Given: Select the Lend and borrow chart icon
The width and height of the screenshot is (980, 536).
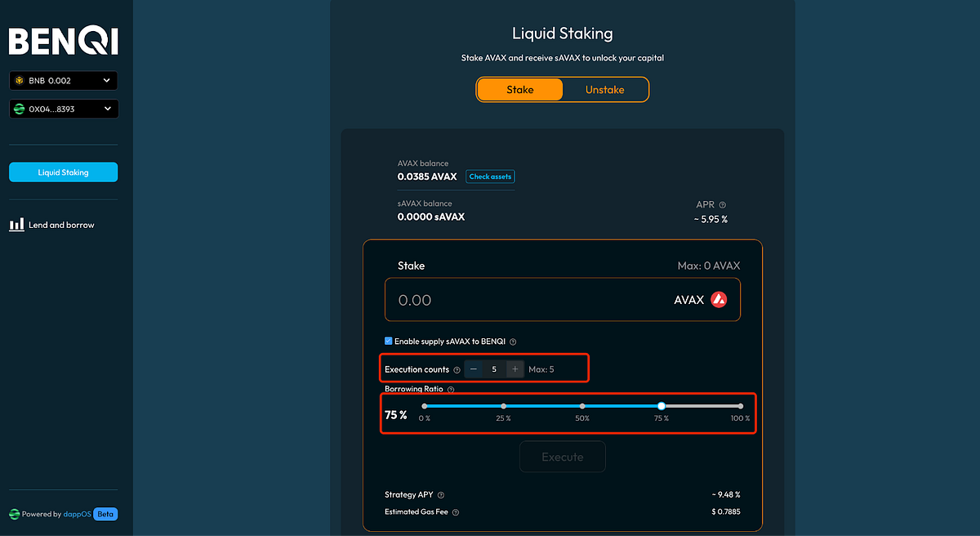Looking at the screenshot, I should [16, 224].
